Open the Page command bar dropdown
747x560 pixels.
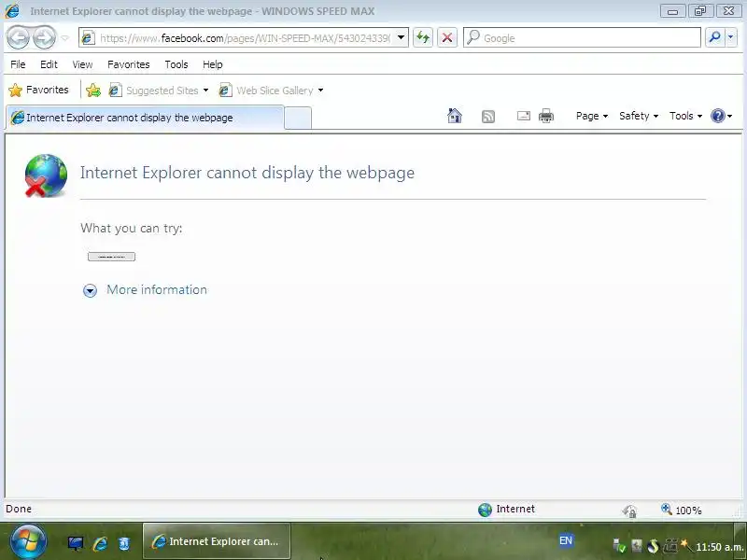(592, 116)
